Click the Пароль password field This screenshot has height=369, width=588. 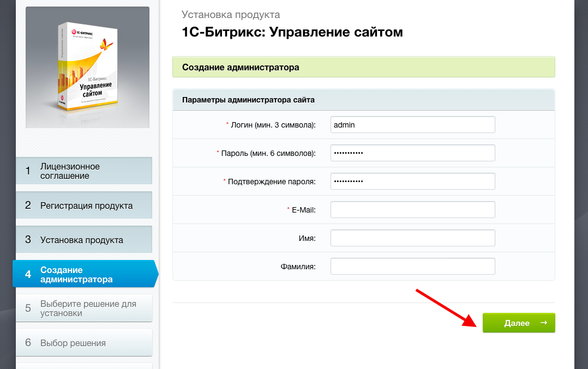tap(412, 153)
